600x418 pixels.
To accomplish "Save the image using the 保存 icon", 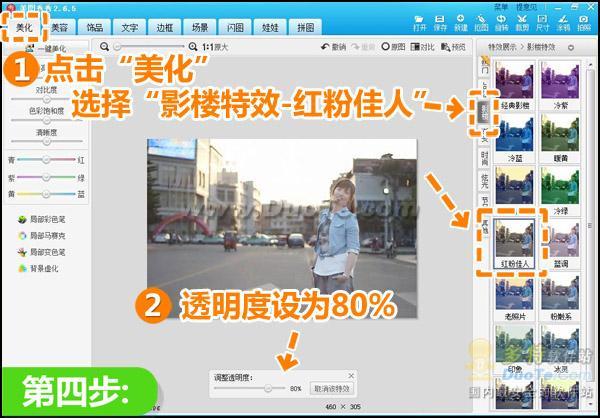I will (440, 23).
